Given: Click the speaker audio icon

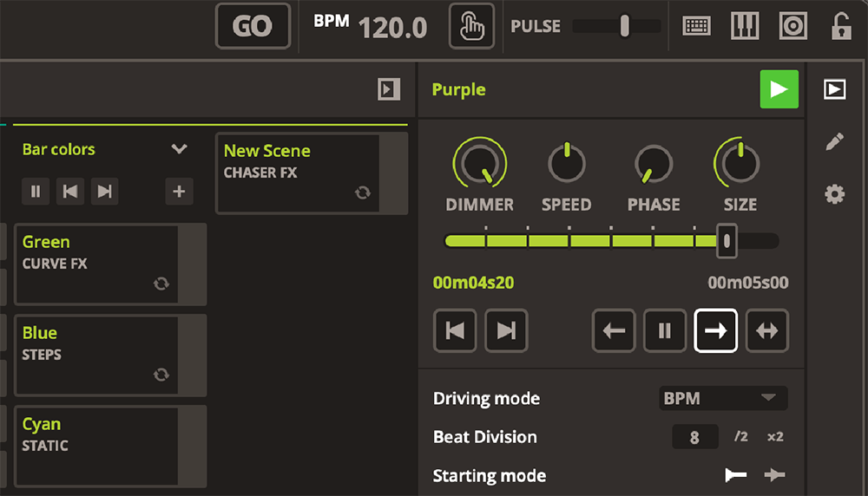Looking at the screenshot, I should click(792, 27).
